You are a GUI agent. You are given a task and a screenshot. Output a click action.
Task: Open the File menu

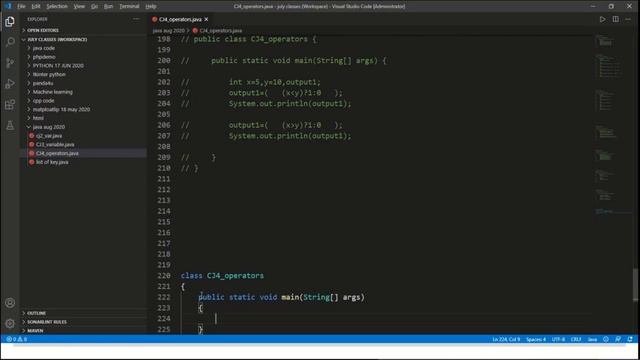21,6
